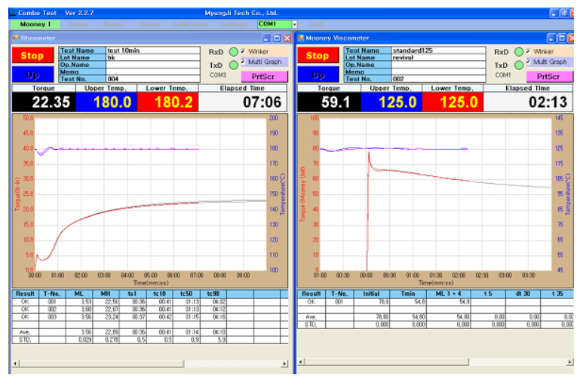Click the Mooney Viscometer RxD indicator light
Screen dimensions: 580x384
pyautogui.click(x=519, y=52)
